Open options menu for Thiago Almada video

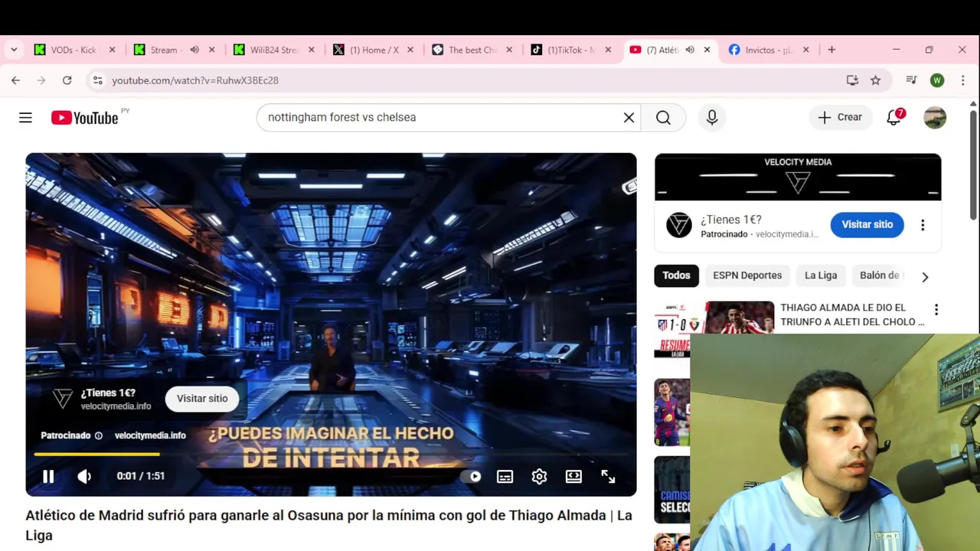coord(936,309)
